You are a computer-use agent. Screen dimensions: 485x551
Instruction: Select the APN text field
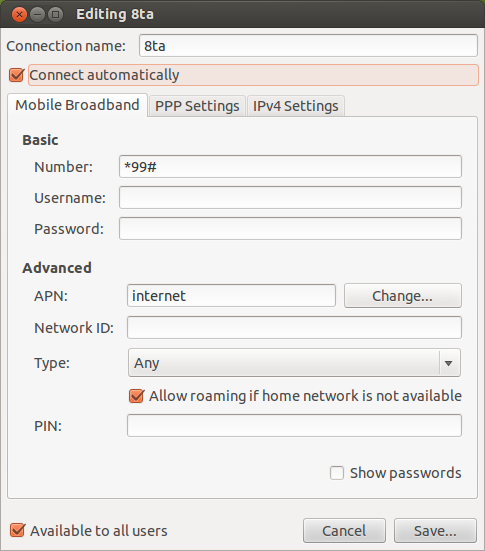231,296
